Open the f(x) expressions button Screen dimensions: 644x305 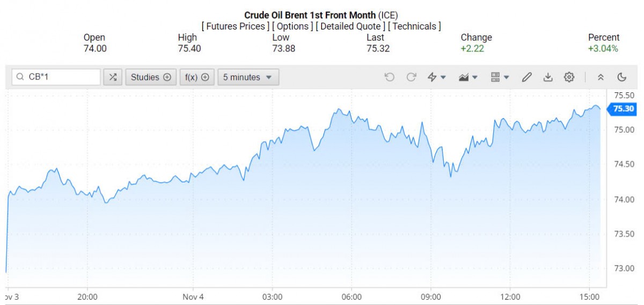[x=197, y=77]
